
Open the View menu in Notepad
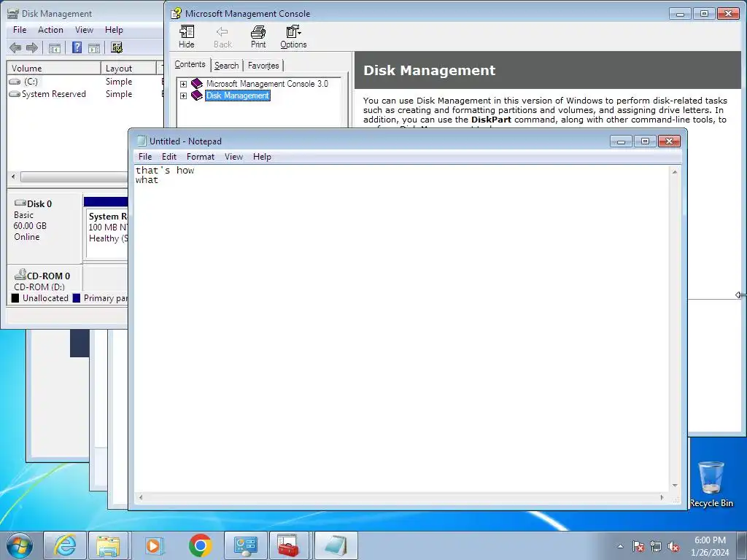(x=234, y=157)
